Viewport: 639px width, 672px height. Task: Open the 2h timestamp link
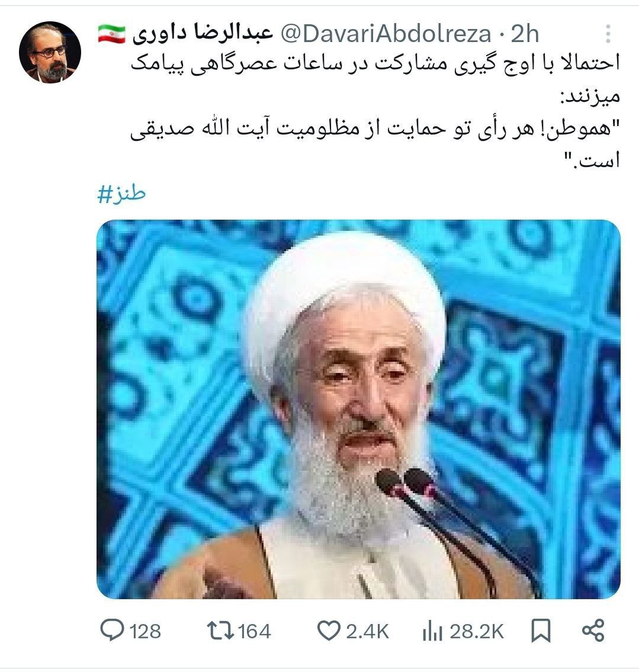tap(525, 34)
